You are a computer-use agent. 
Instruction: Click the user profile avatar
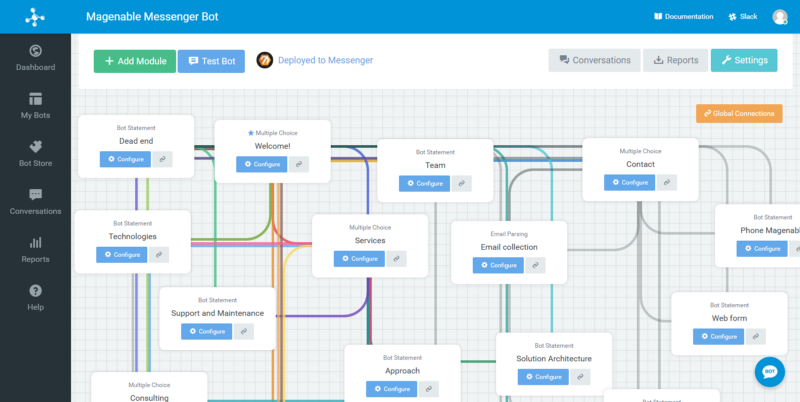tap(780, 16)
